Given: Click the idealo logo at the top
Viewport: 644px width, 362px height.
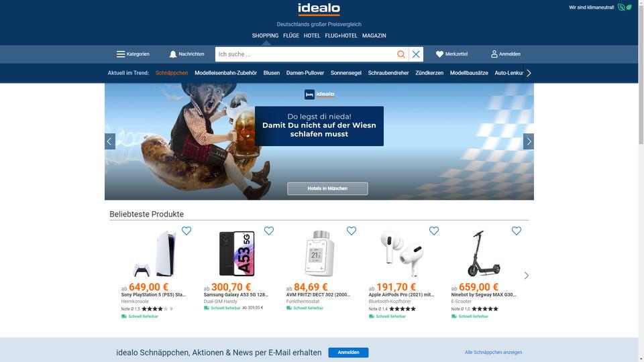Looking at the screenshot, I should pos(319,9).
